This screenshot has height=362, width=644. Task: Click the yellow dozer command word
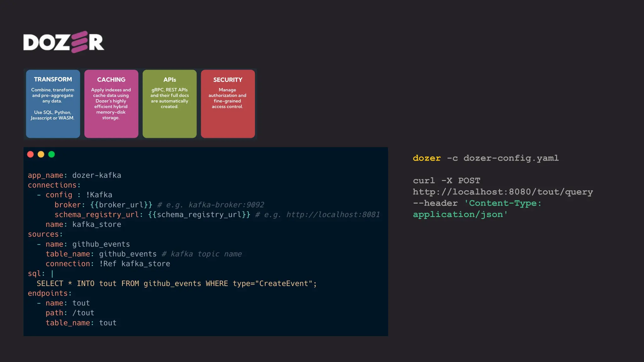(x=426, y=158)
